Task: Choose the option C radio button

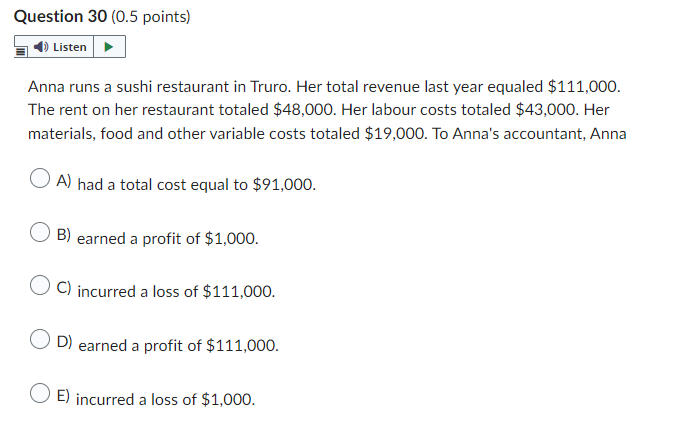Action: [x=40, y=285]
